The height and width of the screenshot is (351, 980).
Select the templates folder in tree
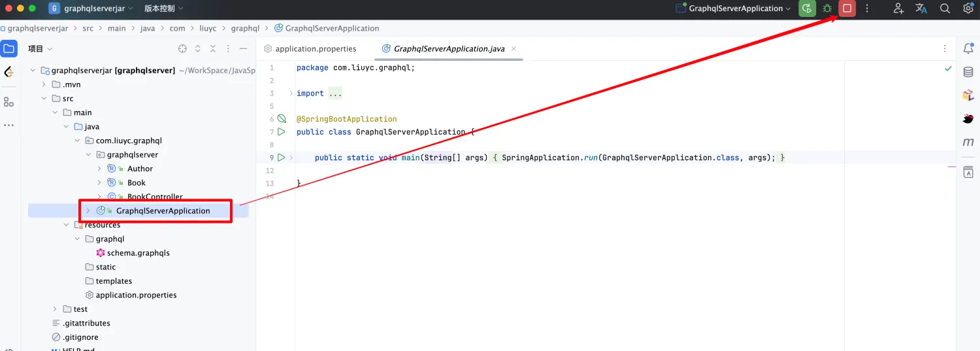pyautogui.click(x=114, y=281)
